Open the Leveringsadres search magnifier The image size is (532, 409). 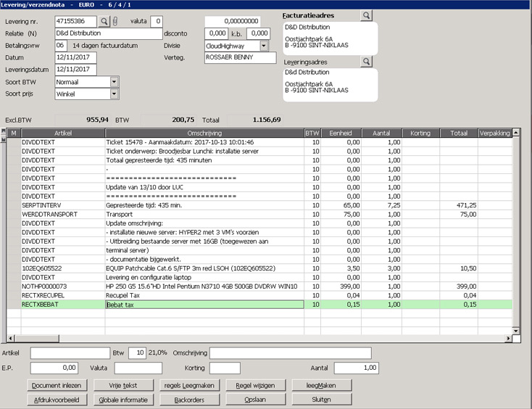[x=366, y=62]
